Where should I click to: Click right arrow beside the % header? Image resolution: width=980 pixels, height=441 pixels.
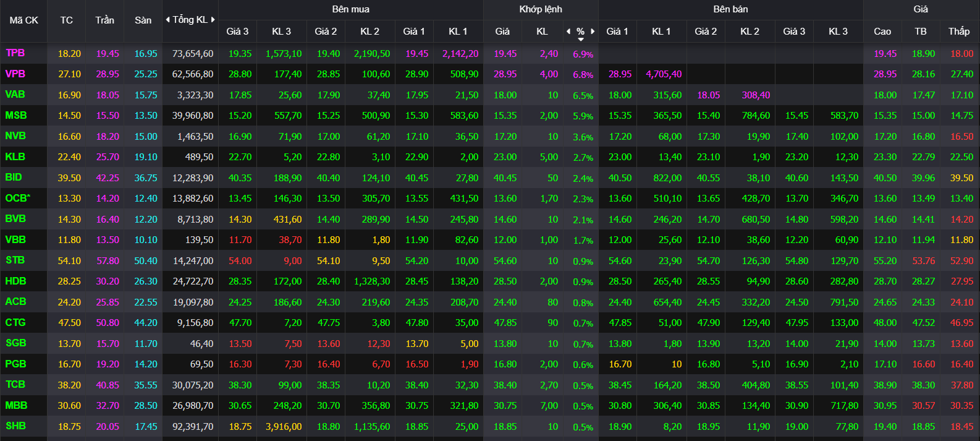click(x=593, y=31)
